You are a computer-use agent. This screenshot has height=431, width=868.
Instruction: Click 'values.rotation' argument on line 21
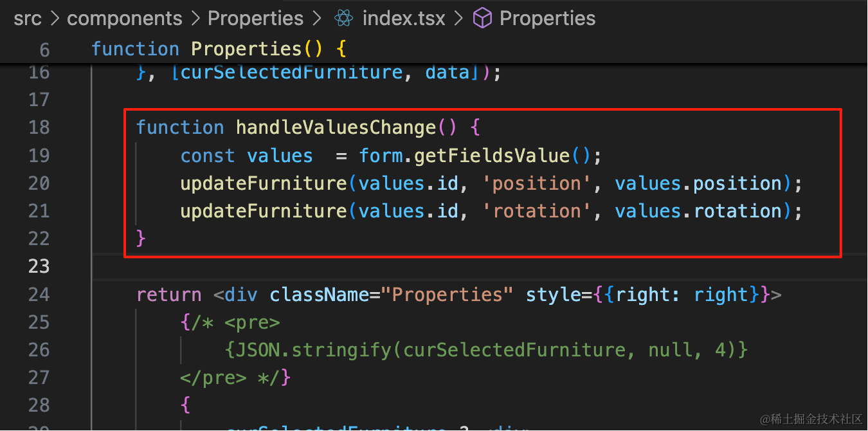(x=698, y=211)
